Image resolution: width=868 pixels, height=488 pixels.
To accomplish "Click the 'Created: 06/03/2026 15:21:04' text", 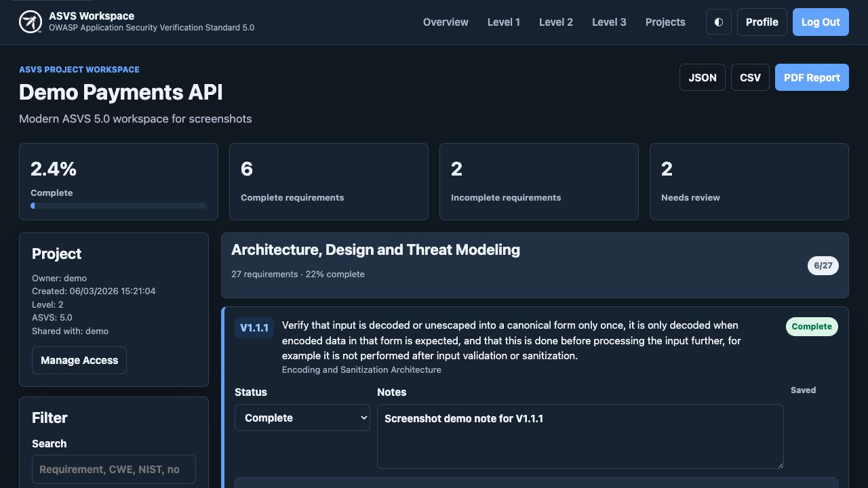I will [94, 291].
